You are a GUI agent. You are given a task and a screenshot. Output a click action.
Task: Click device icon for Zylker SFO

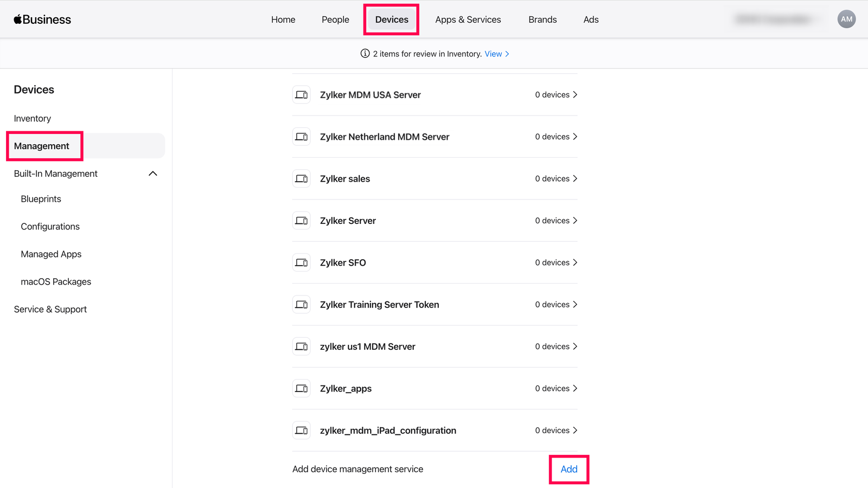coord(302,262)
